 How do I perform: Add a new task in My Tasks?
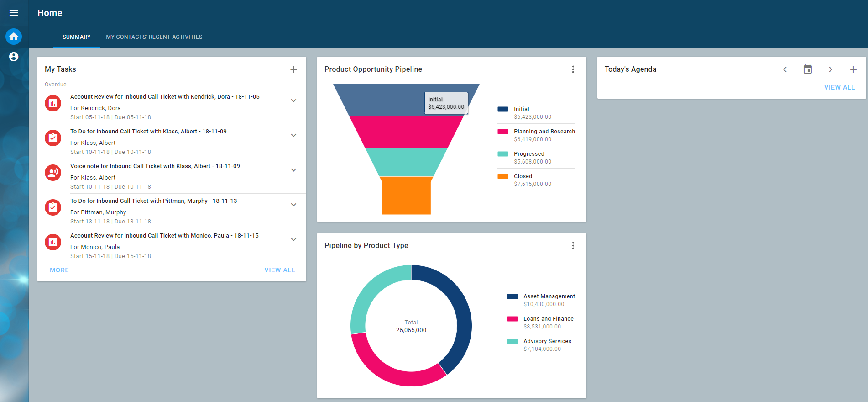(293, 69)
